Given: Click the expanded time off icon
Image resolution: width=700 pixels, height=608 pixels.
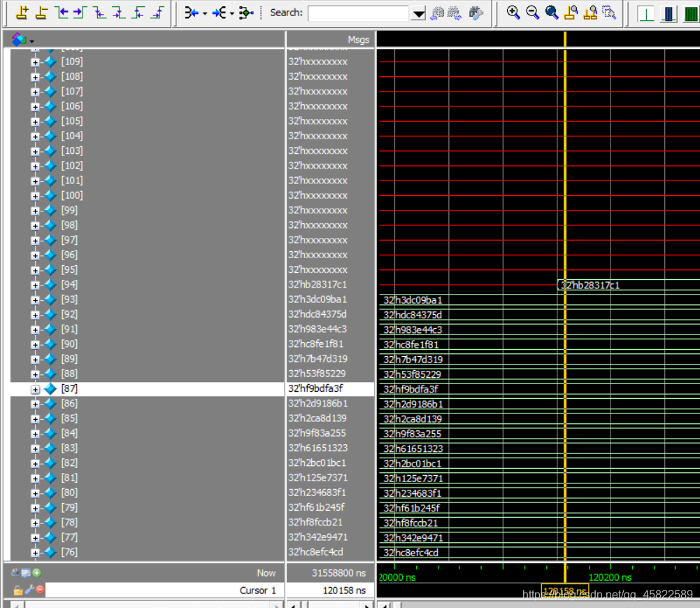Looking at the screenshot, I should click(x=246, y=13).
